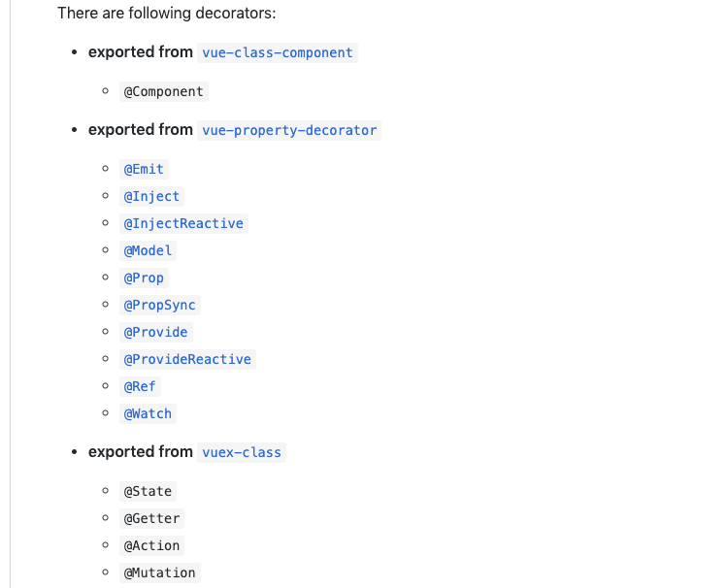Viewport: 727px width, 588px height.
Task: Follow the @PropSync decorator link
Action: tap(160, 305)
